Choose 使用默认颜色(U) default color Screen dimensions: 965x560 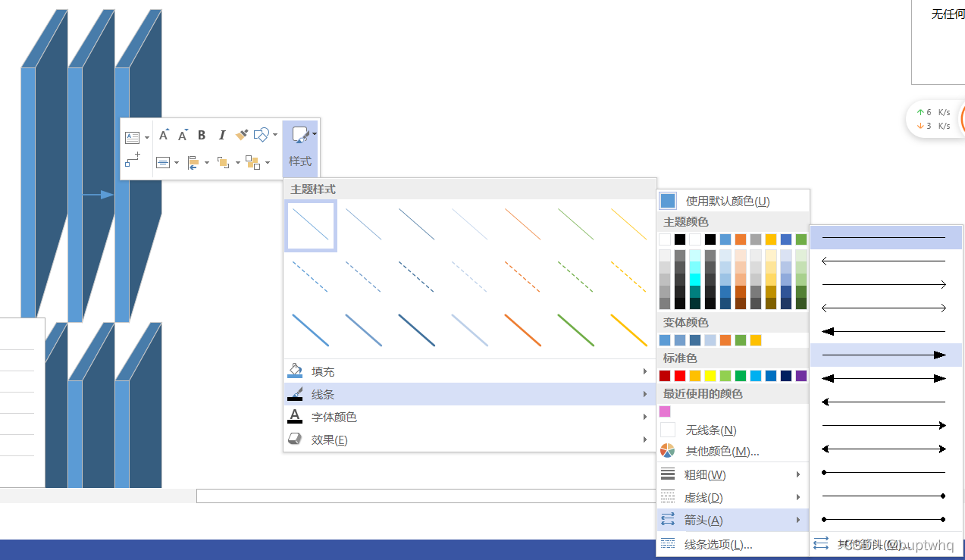coord(733,201)
